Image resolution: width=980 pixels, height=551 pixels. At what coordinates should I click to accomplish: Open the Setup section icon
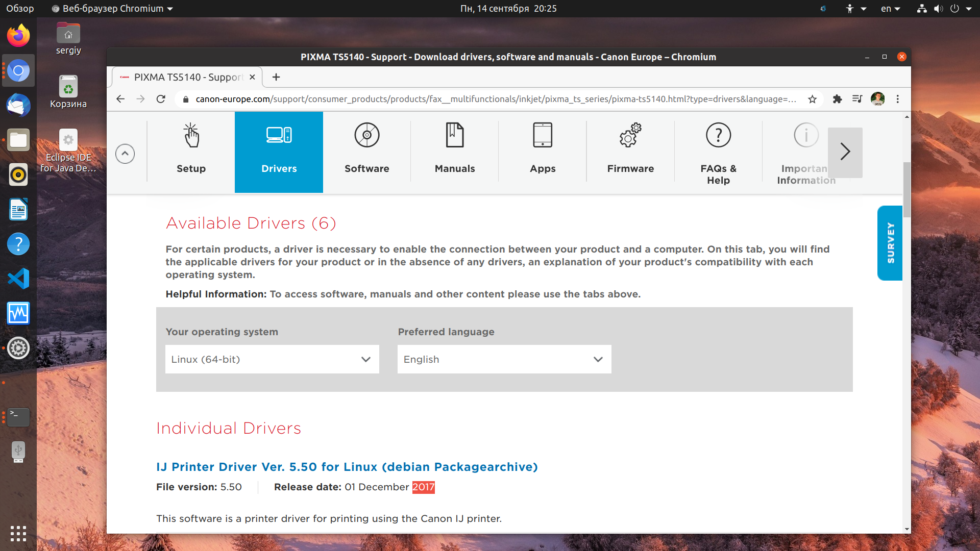[191, 135]
